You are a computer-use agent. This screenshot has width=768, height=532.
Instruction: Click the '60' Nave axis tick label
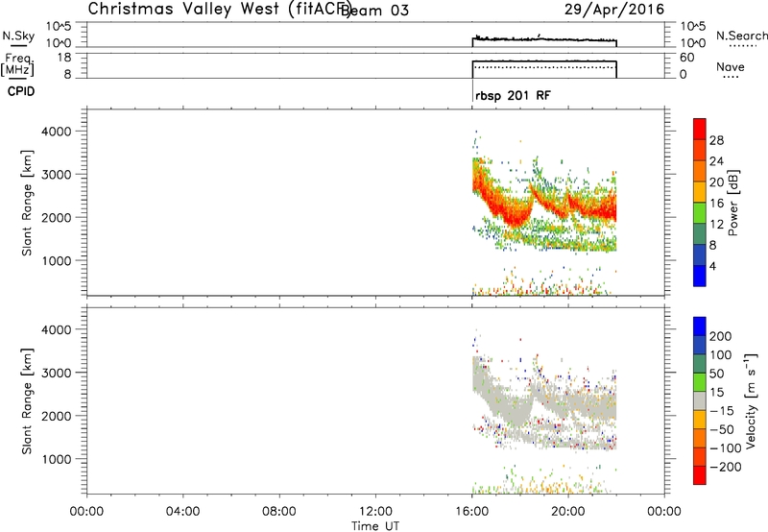click(686, 58)
